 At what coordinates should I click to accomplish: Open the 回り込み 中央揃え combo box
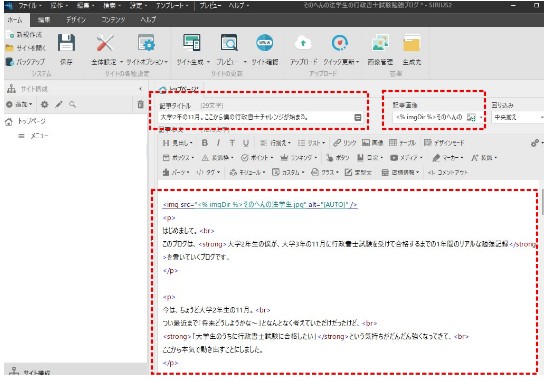[x=518, y=117]
